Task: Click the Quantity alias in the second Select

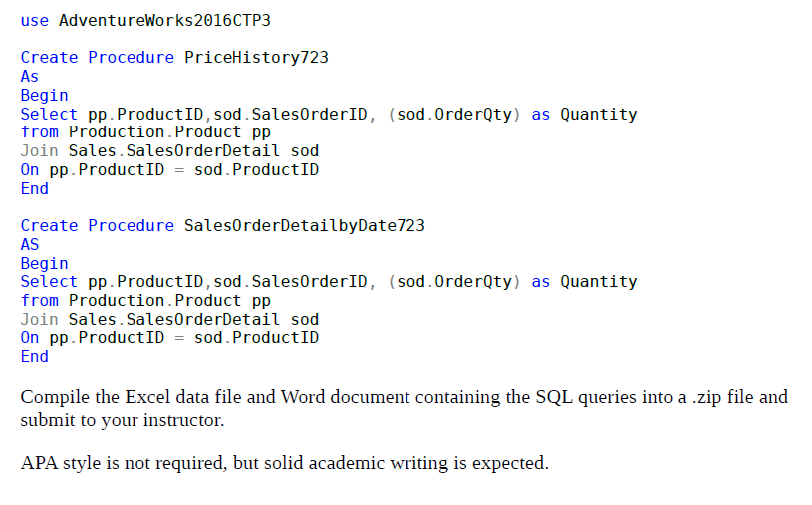Action: (x=598, y=281)
